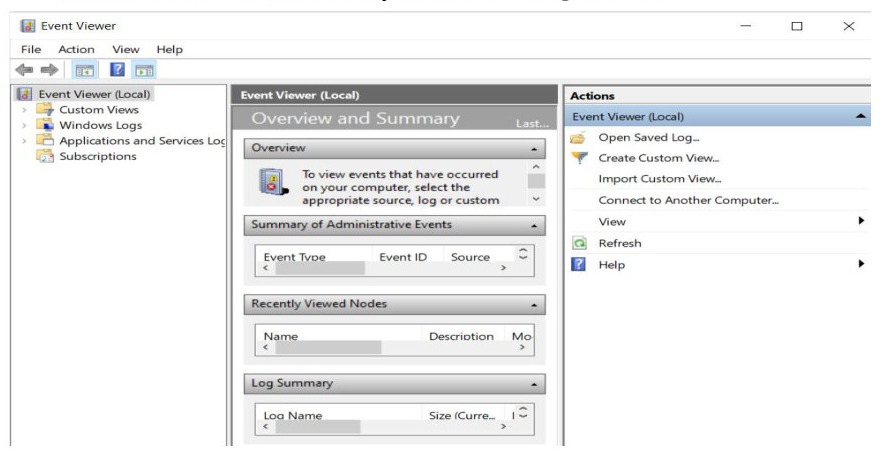Click the Overview and Summary heading
The image size is (880, 454).
[355, 118]
